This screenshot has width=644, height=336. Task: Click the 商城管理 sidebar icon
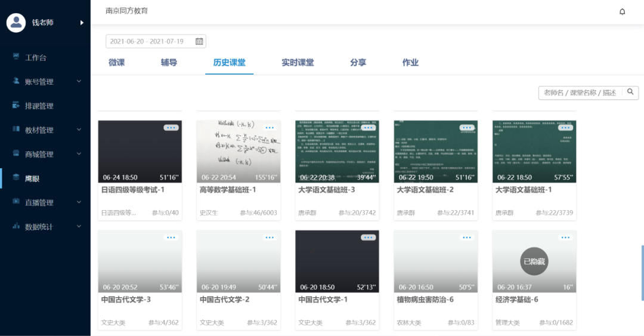click(16, 153)
